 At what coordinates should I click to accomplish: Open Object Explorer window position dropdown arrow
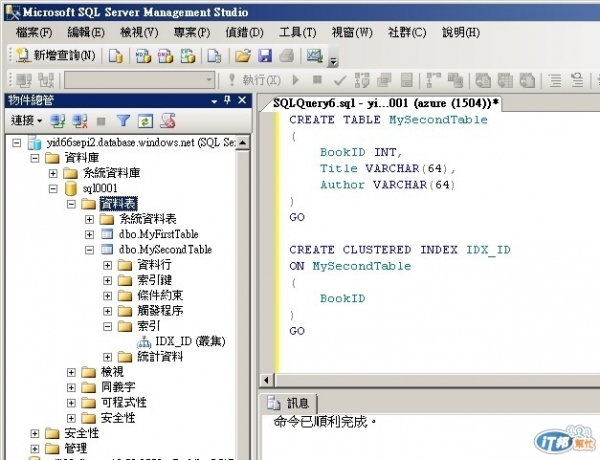point(214,101)
